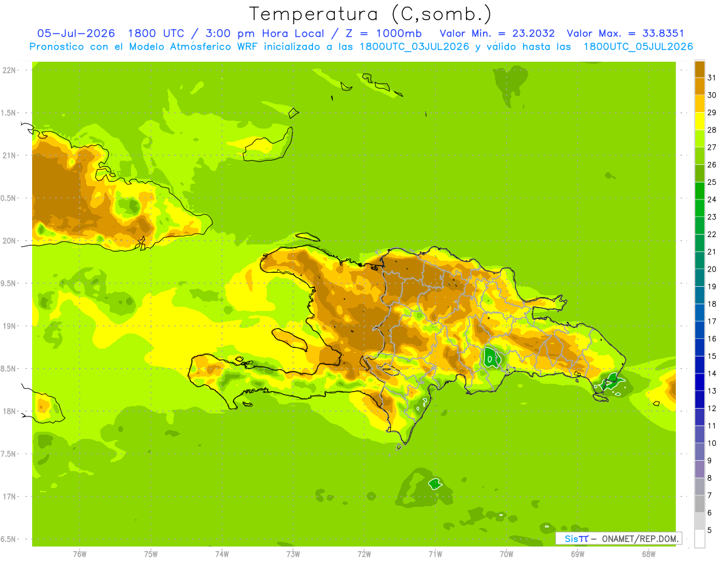
Task: Click the '0.5N' latitude axis label
Action: [x=8, y=198]
